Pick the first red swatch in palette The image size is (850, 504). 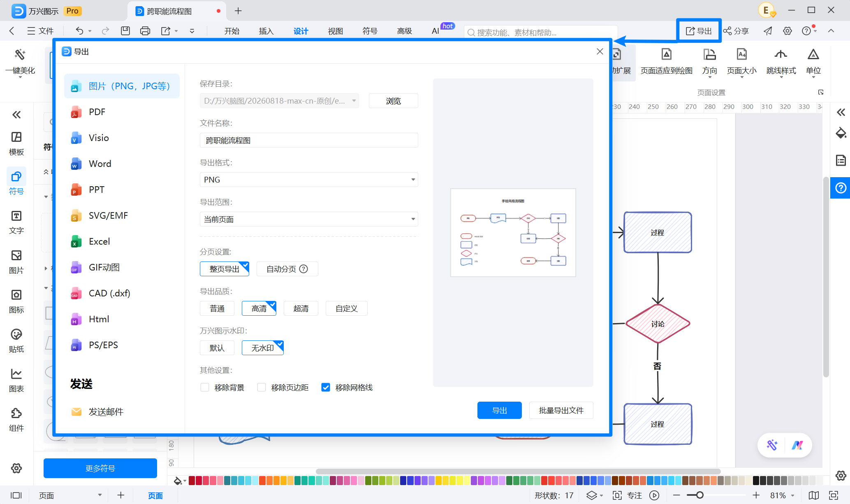point(192,481)
